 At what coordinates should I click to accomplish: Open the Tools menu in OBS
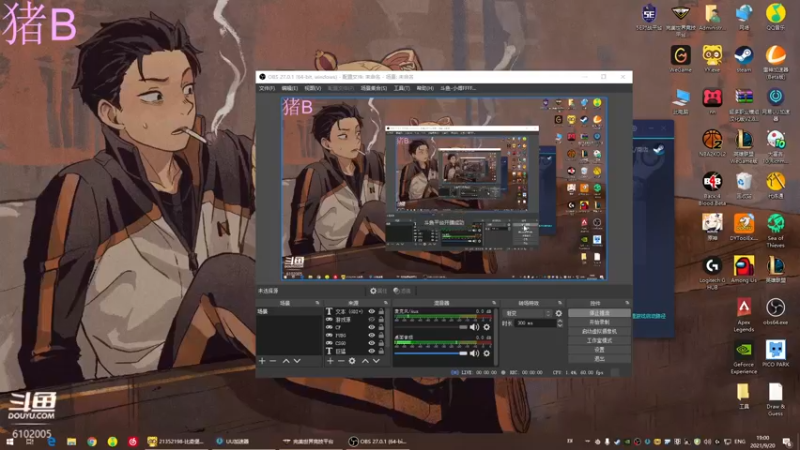(402, 88)
